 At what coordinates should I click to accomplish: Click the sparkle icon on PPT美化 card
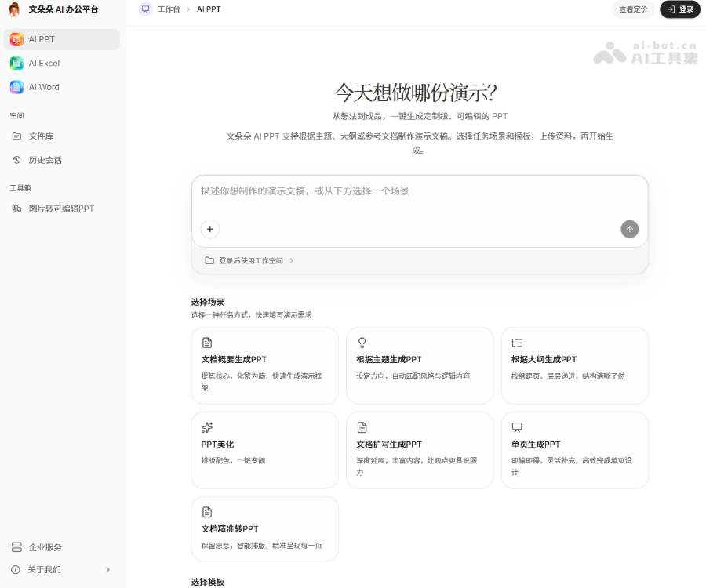(x=207, y=427)
